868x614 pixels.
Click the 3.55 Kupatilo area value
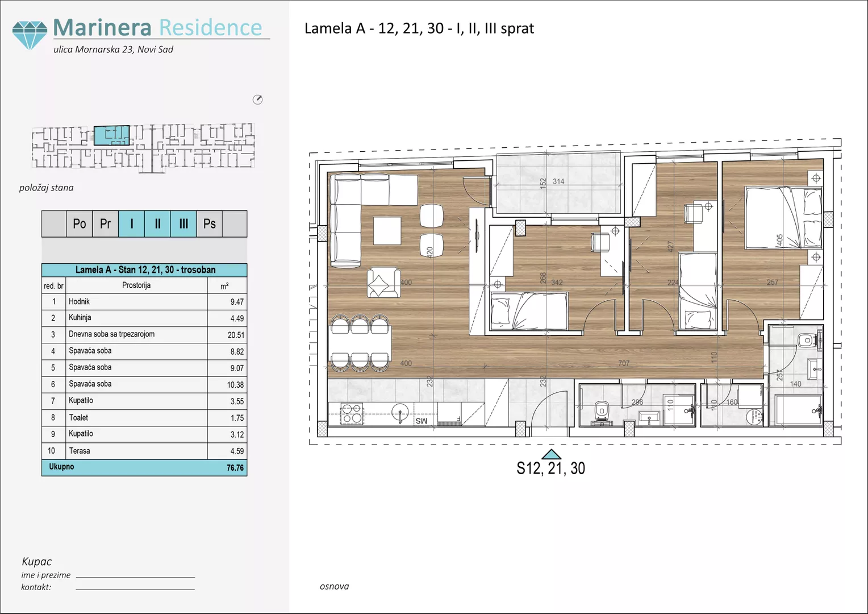[237, 401]
